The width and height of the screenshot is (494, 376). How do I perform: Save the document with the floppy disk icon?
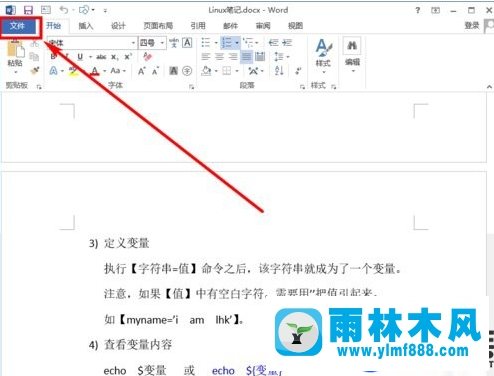[28, 10]
